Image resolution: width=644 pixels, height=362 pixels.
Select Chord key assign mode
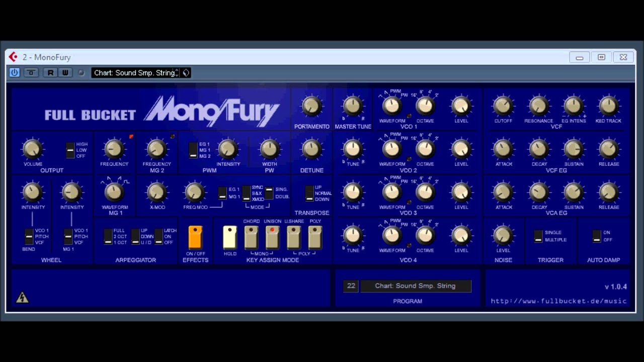pos(251,237)
